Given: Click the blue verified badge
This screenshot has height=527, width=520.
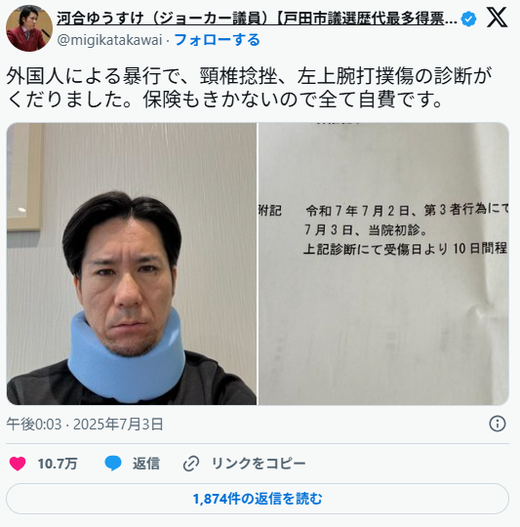Looking at the screenshot, I should (x=469, y=18).
